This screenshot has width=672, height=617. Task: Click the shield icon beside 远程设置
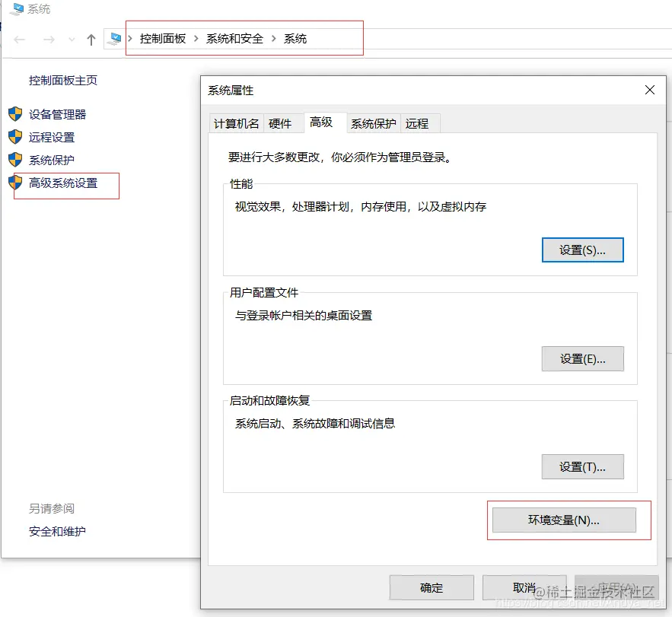click(x=17, y=136)
